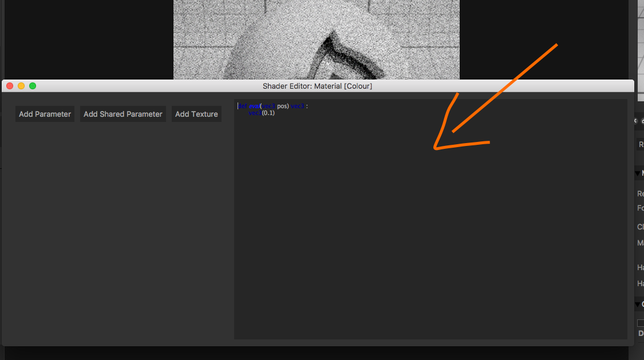Toggle the checkbox at right panel bottom
This screenshot has width=644, height=360.
pyautogui.click(x=641, y=323)
